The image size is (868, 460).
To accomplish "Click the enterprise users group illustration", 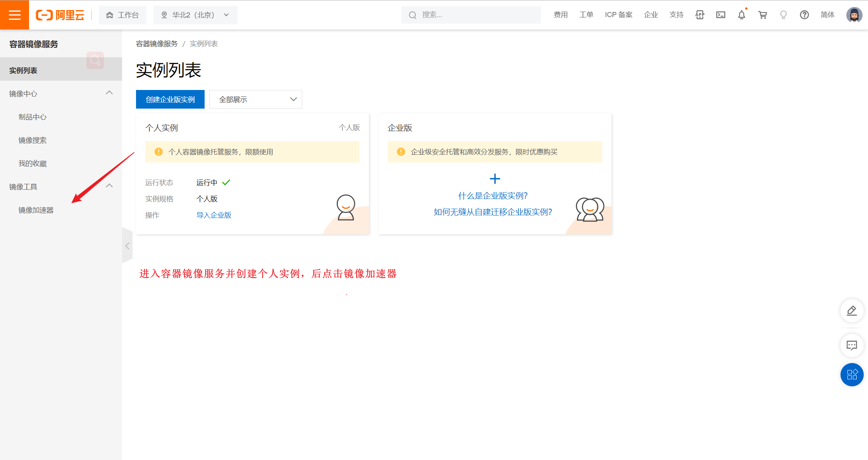I will click(590, 209).
